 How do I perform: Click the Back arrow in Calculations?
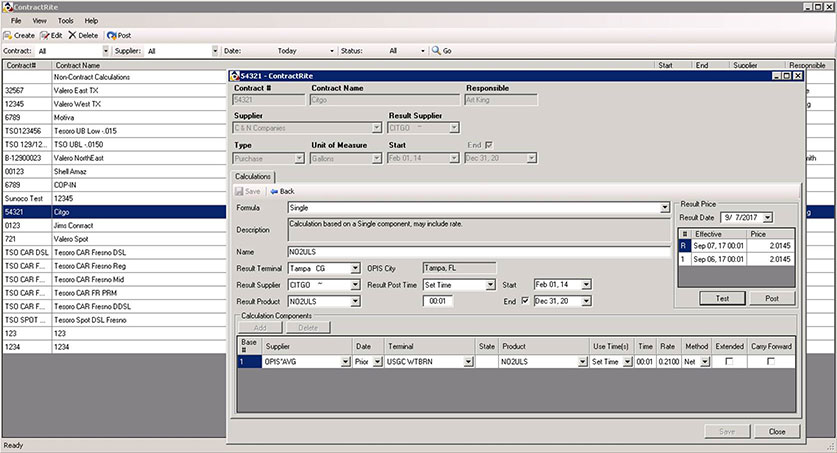[x=274, y=191]
